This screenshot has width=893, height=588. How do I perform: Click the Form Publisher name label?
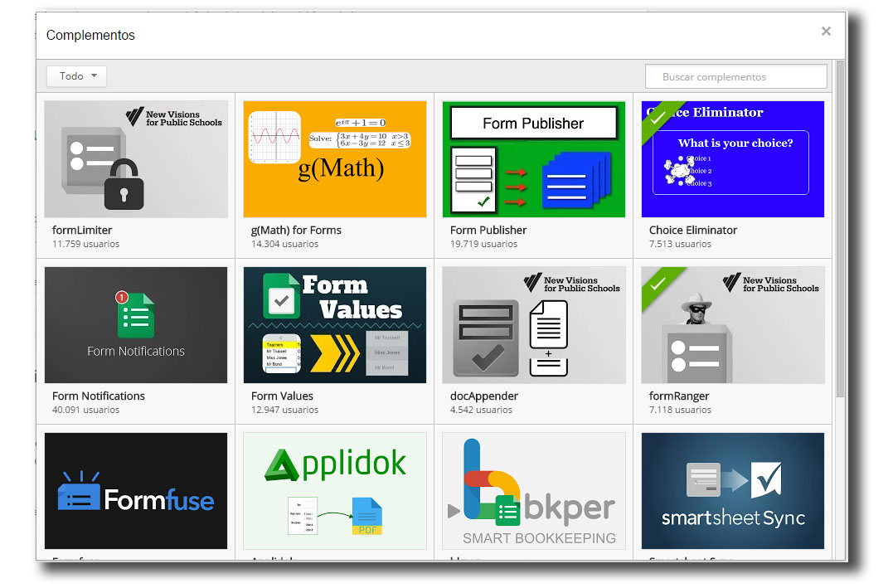[488, 231]
